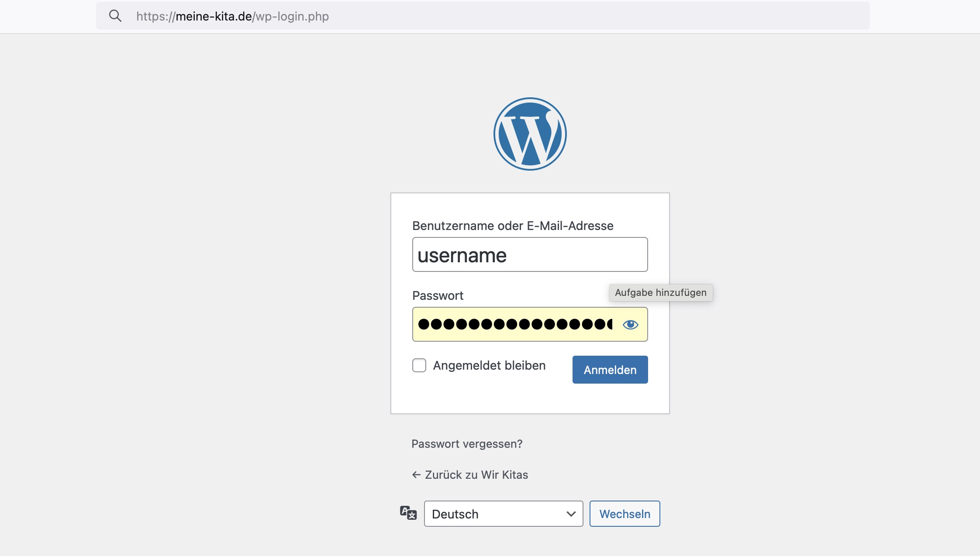Viewport: 980px width, 556px height.
Task: Click the 'Angemeldet bleiben' label text
Action: click(x=489, y=365)
